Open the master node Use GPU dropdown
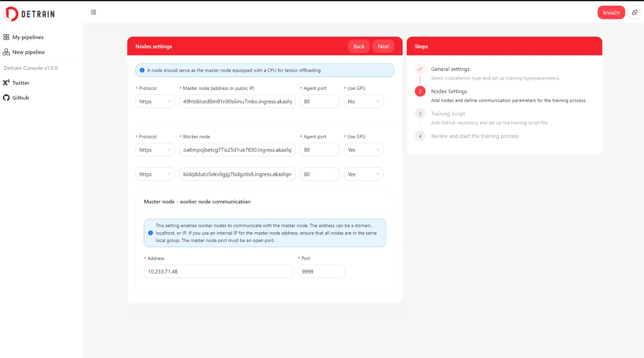The image size is (644, 358). click(363, 102)
